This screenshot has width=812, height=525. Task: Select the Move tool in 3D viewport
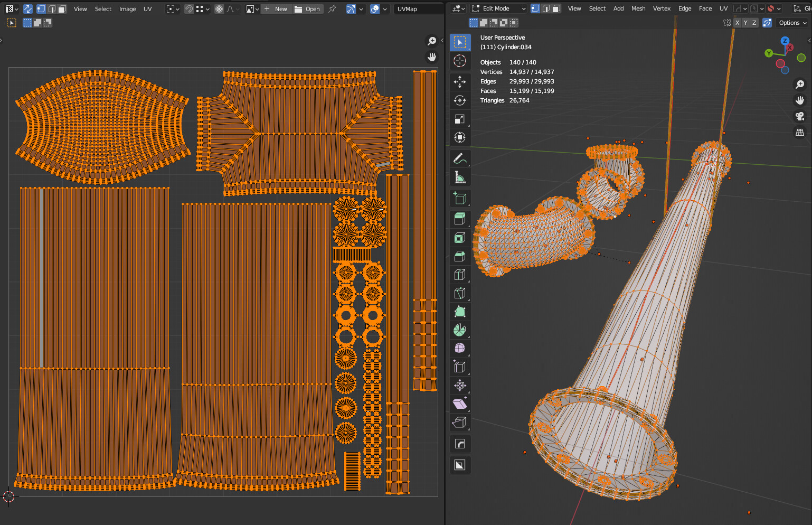[460, 81]
